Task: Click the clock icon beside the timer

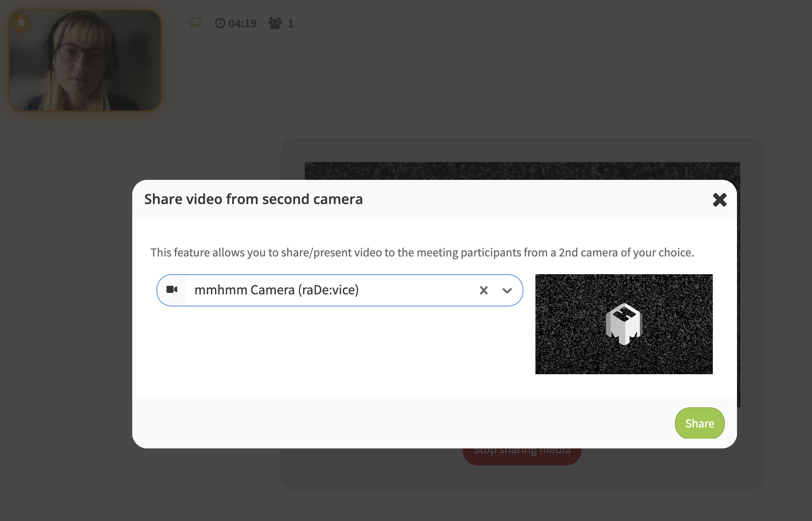Action: [x=220, y=23]
